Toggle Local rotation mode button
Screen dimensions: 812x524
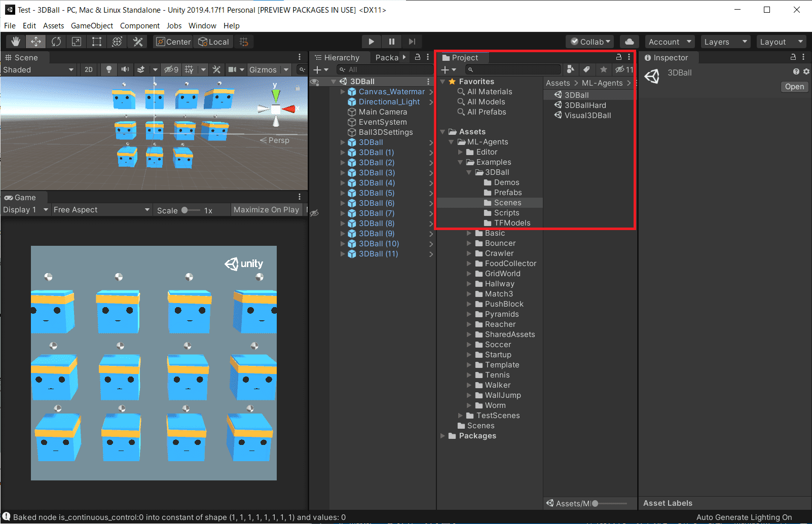click(214, 42)
